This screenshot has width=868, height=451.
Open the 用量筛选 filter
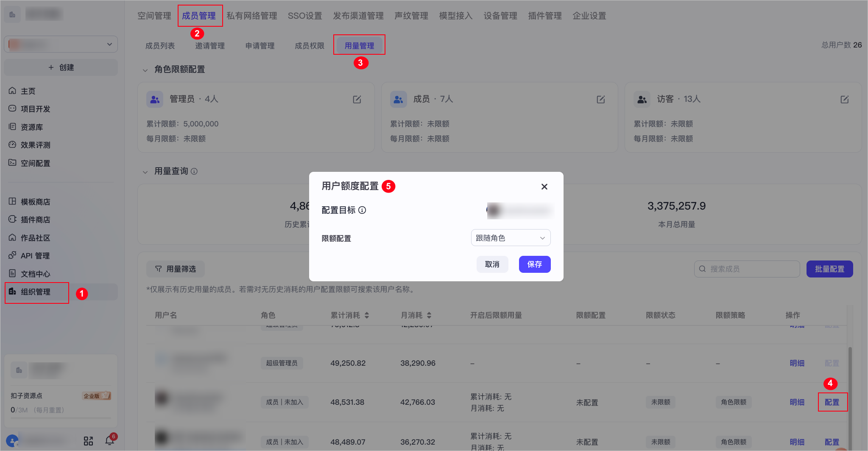176,269
